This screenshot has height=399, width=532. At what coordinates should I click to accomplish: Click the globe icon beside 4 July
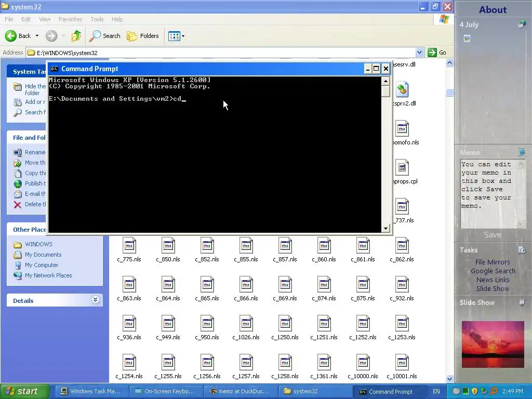coord(522,24)
